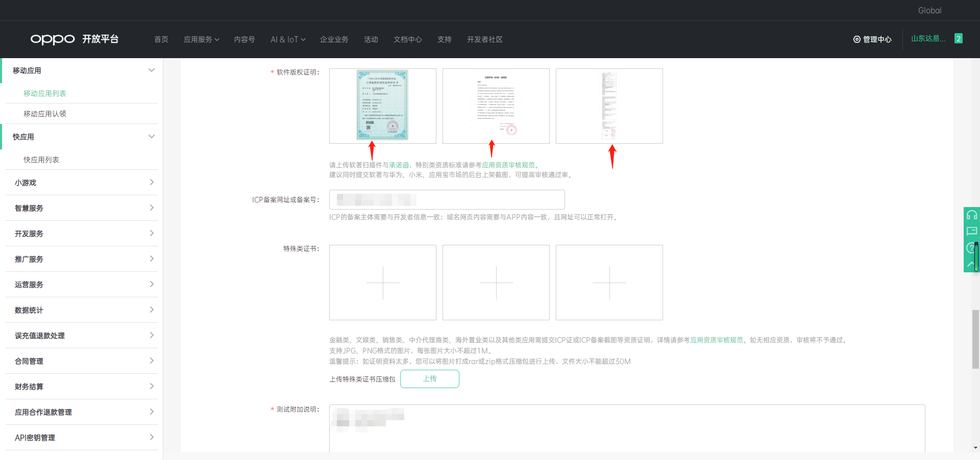Select 快应用列表 in sidebar
980x460 pixels.
41,160
